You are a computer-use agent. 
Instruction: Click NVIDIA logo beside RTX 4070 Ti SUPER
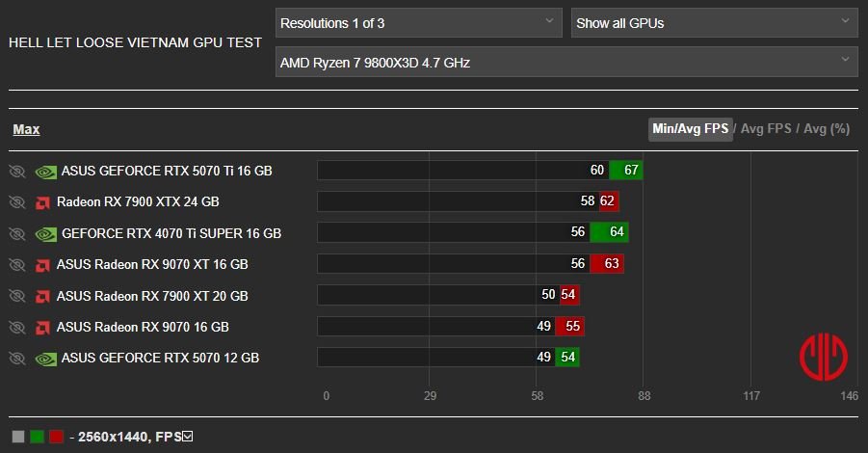46,235
